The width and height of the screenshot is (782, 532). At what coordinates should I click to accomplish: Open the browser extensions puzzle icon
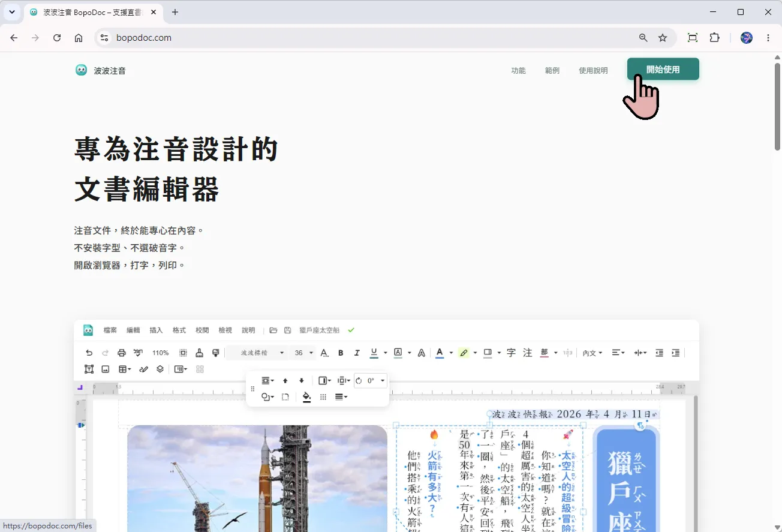(714, 37)
